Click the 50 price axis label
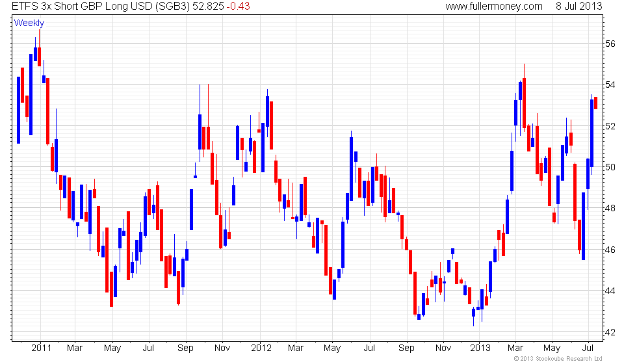Image resolution: width=637 pixels, height=364 pixels. [x=610, y=168]
